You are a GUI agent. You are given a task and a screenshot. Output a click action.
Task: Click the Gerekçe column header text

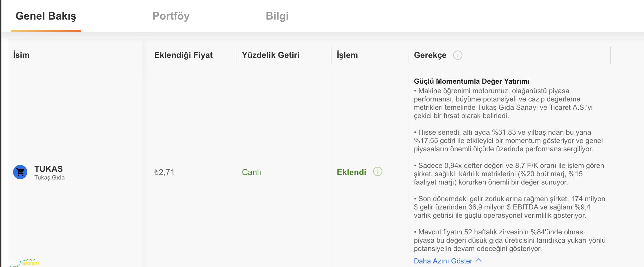pos(430,55)
